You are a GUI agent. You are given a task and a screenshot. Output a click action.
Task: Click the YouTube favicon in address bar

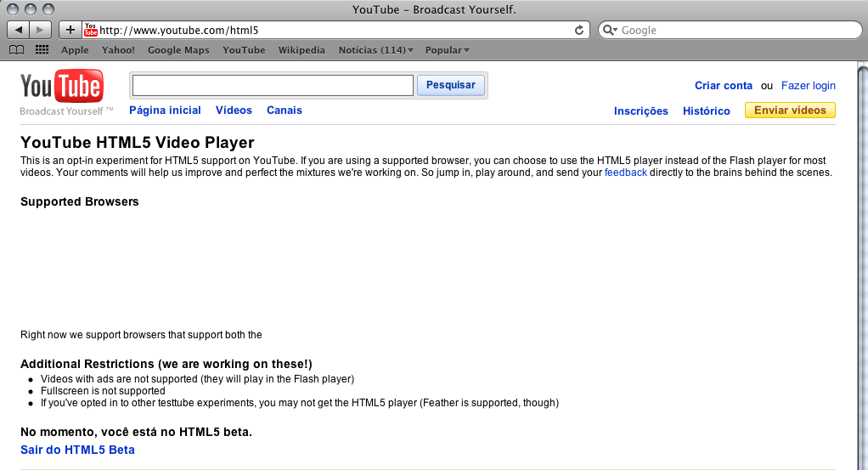pyautogui.click(x=91, y=30)
